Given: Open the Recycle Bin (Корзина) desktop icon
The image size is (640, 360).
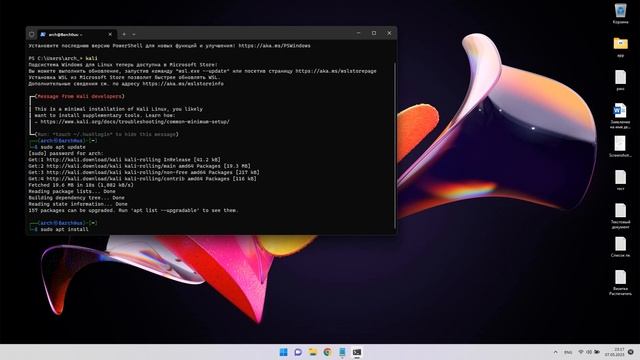Looking at the screenshot, I should pyautogui.click(x=620, y=13).
